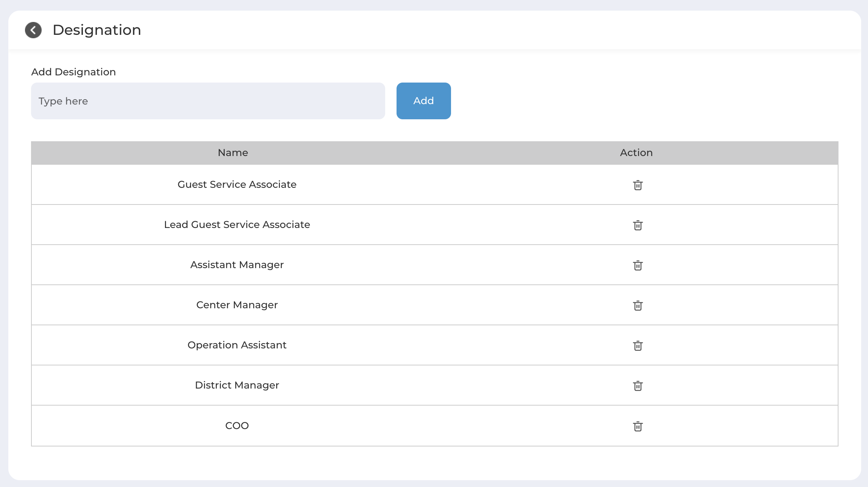
Task: Select the COO name cell
Action: (x=237, y=426)
